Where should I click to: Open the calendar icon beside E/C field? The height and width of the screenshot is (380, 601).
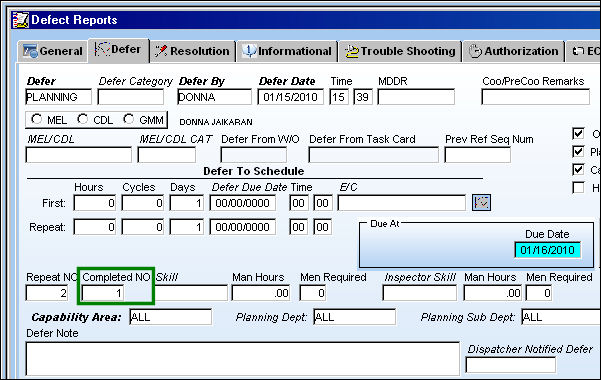[481, 202]
